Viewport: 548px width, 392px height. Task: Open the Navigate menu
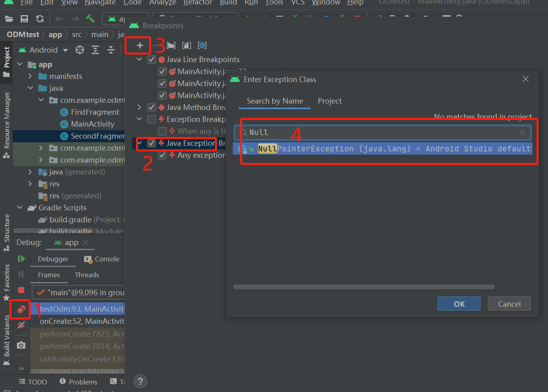pyautogui.click(x=100, y=3)
